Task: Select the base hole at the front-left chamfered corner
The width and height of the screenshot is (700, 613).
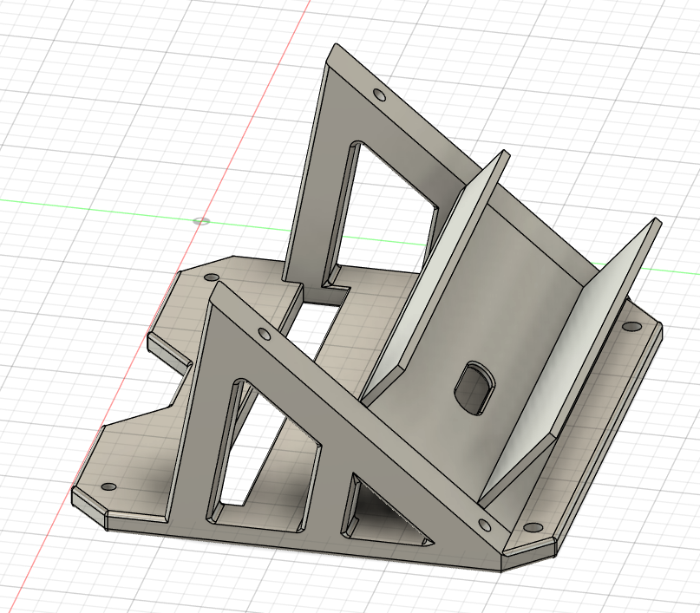Action: (108, 486)
